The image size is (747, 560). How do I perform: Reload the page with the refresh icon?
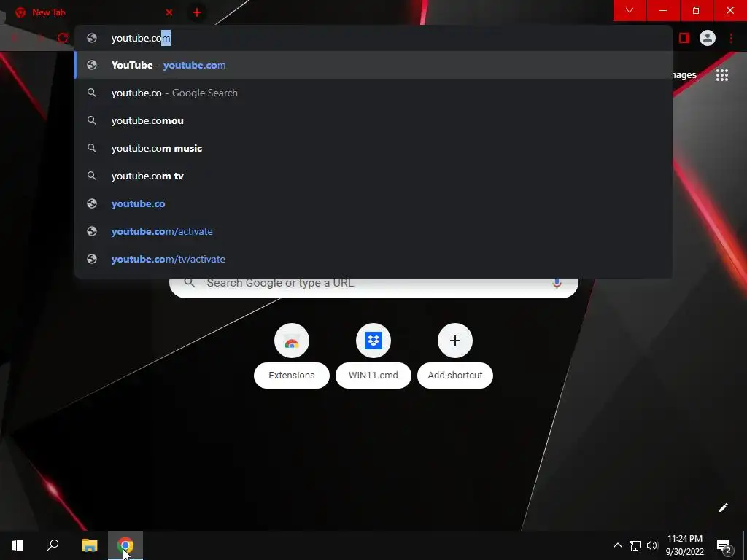63,38
